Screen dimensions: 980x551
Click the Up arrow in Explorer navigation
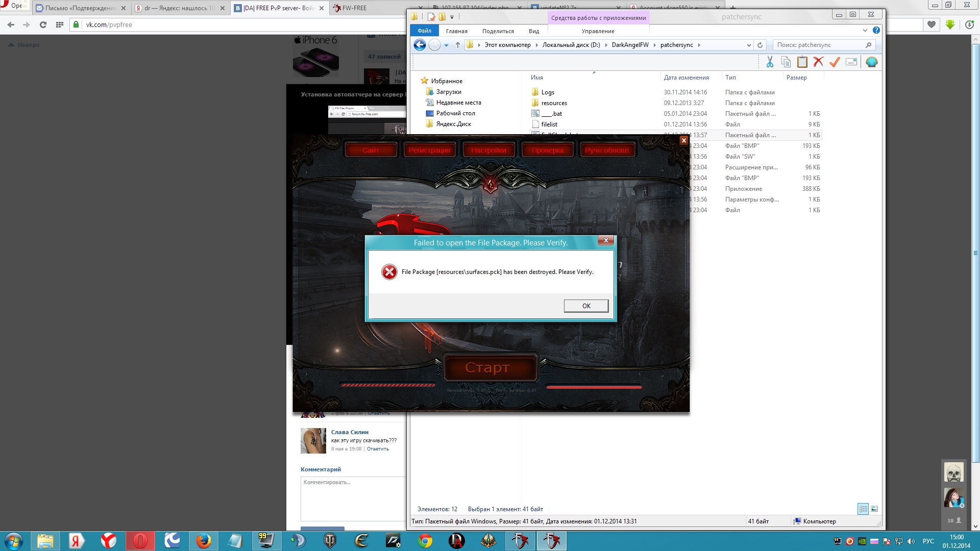coord(458,45)
